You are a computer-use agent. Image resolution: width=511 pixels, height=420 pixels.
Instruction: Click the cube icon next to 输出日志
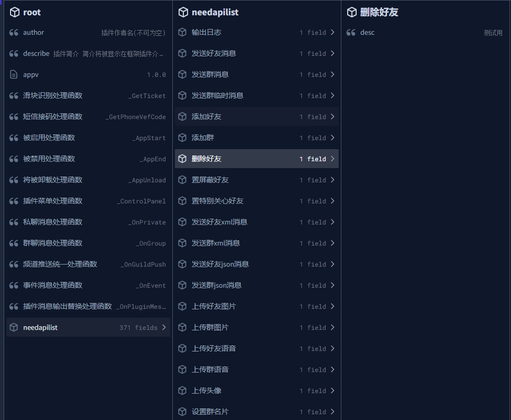pyautogui.click(x=183, y=33)
